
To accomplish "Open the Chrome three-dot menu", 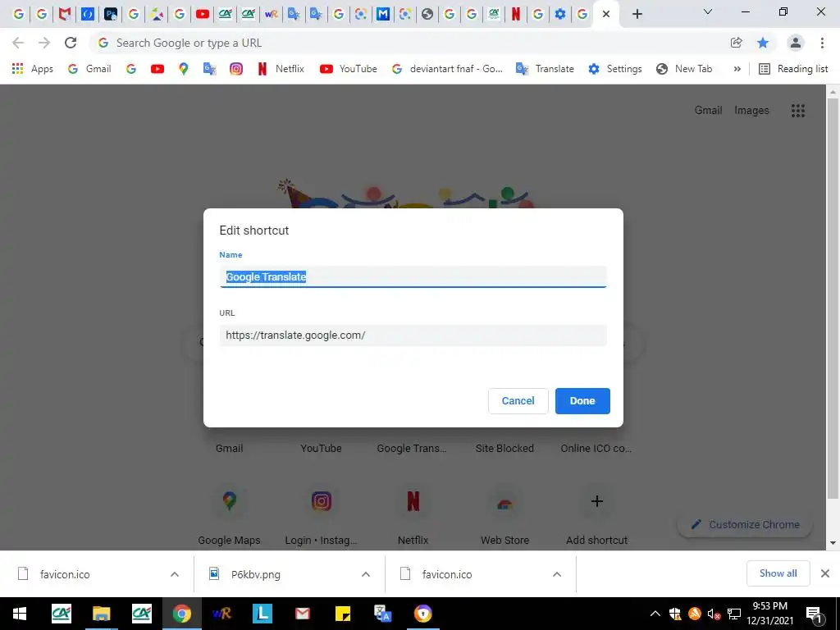I will [822, 43].
